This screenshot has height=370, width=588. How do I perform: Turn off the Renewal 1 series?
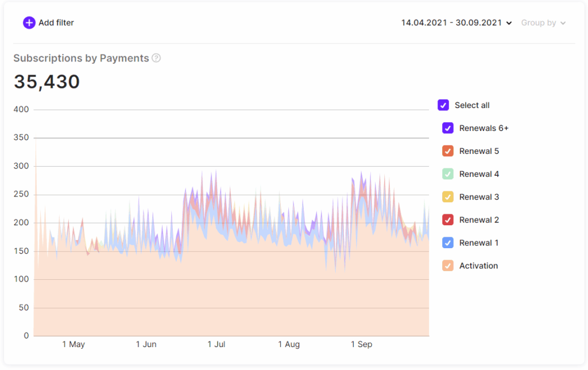coord(448,243)
